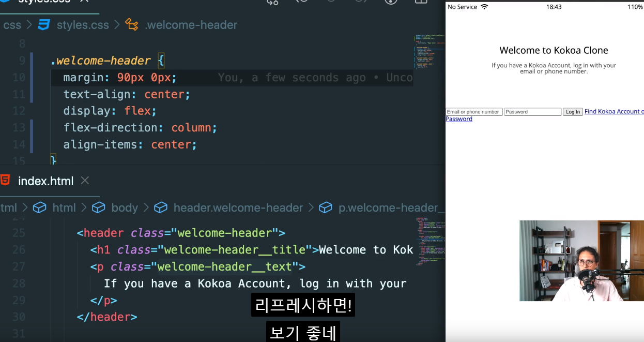Viewport: 644px width, 342px height.
Task: Click the cube icon before html breadcrumb
Action: (x=39, y=207)
